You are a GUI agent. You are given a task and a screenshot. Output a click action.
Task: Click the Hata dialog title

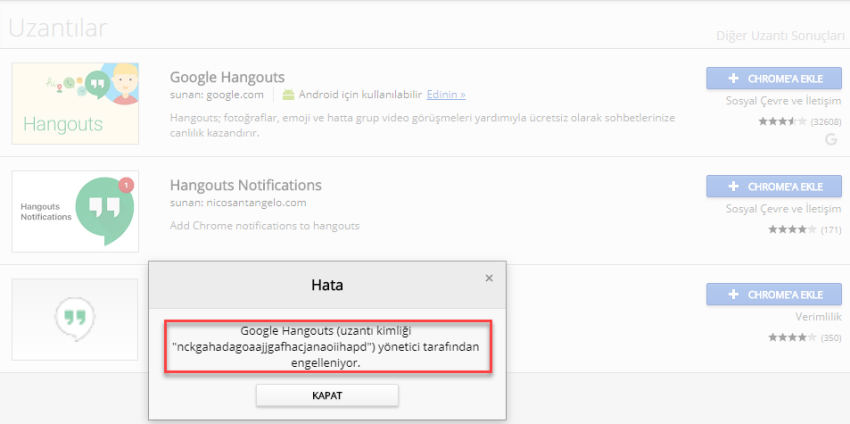click(x=327, y=285)
